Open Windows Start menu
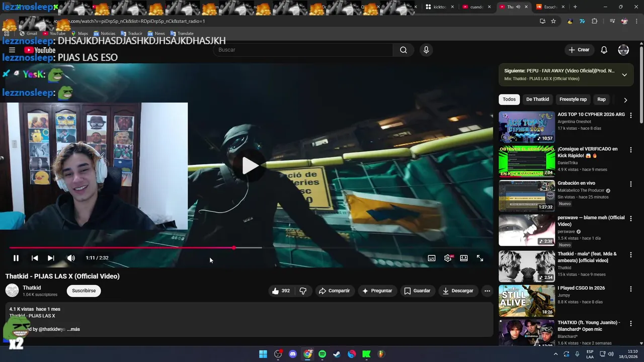Screen dimensions: 644x362 pyautogui.click(x=263, y=354)
